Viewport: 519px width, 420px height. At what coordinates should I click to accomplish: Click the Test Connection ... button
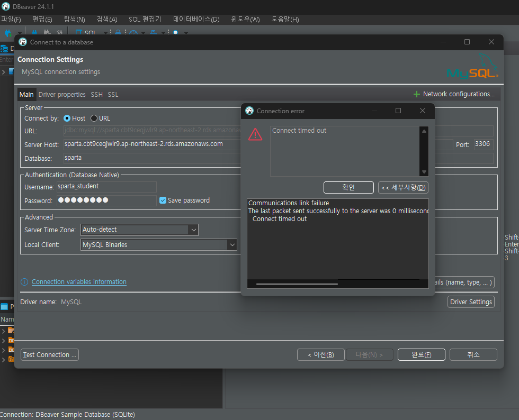click(x=50, y=355)
